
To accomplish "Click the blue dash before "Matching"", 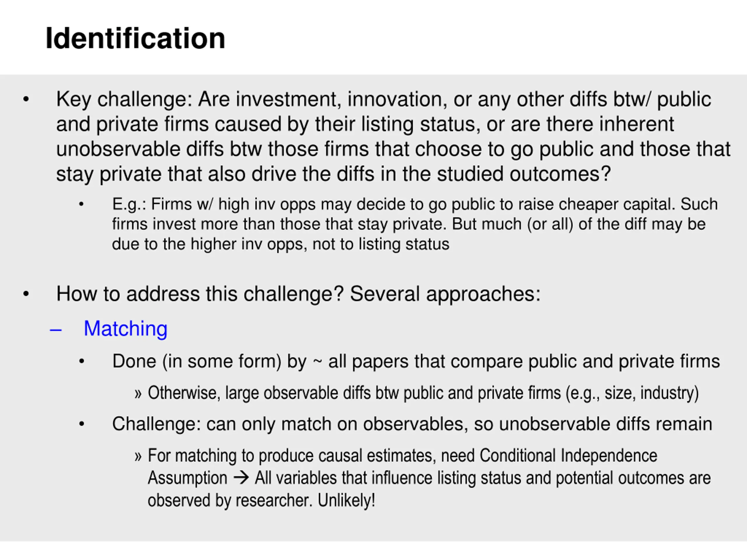I will (x=56, y=330).
